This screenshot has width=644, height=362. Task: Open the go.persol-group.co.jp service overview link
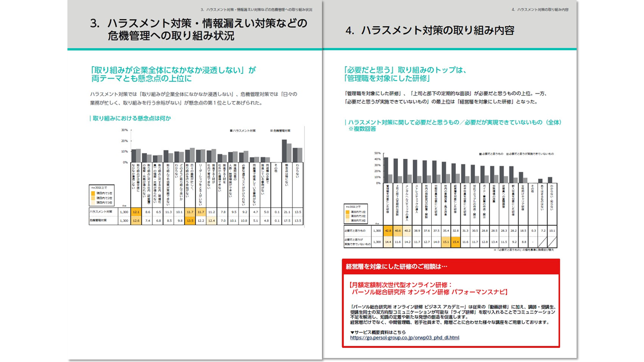pos(405,337)
